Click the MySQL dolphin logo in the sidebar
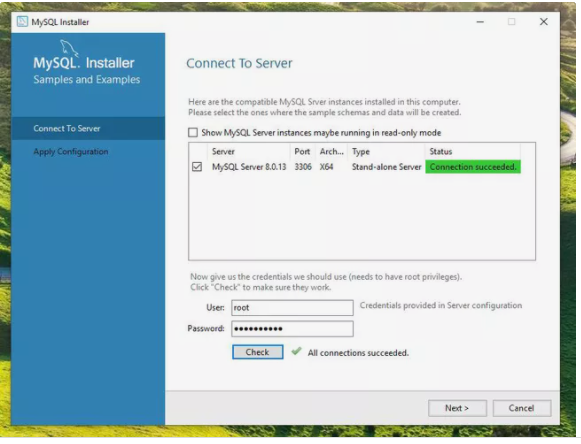The height and width of the screenshot is (444, 581). point(69,48)
